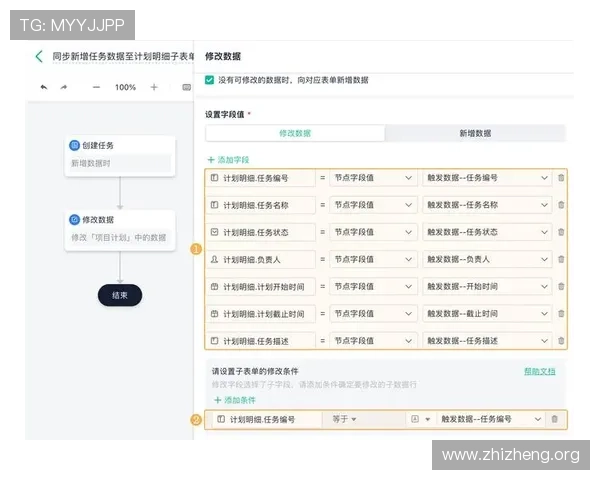Open 触发数据--任务状态 dropdown
This screenshot has width=600, height=480.
tap(487, 232)
